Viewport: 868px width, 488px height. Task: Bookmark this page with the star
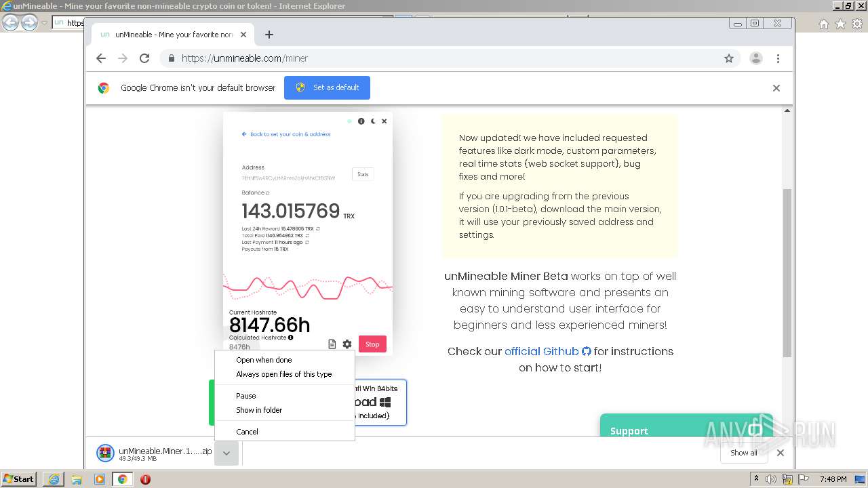(729, 58)
